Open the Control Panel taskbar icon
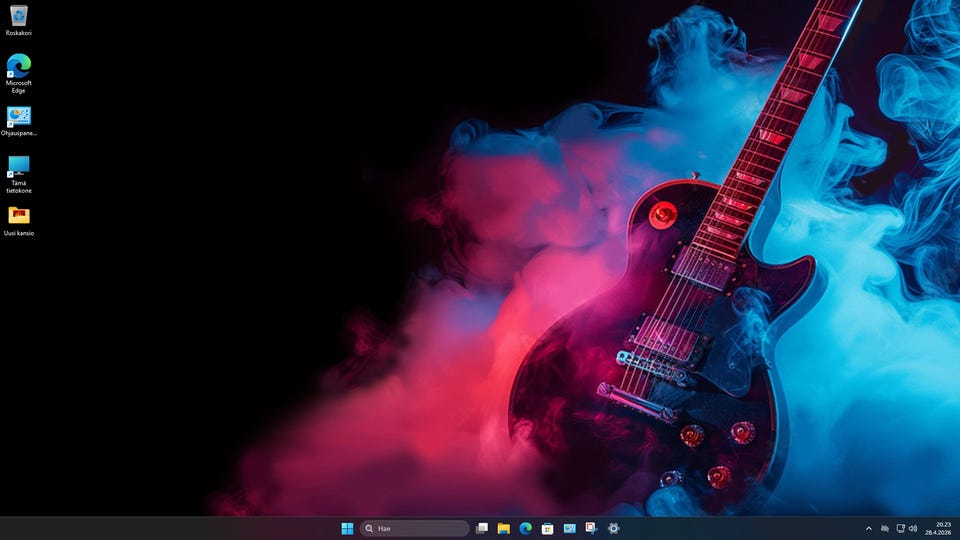 570,528
